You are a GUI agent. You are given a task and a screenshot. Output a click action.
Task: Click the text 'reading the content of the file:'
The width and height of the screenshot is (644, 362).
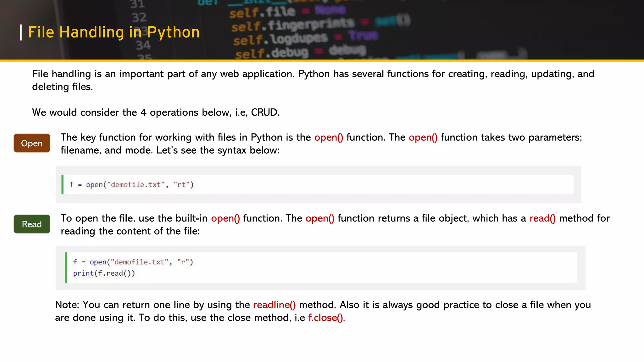(x=130, y=231)
